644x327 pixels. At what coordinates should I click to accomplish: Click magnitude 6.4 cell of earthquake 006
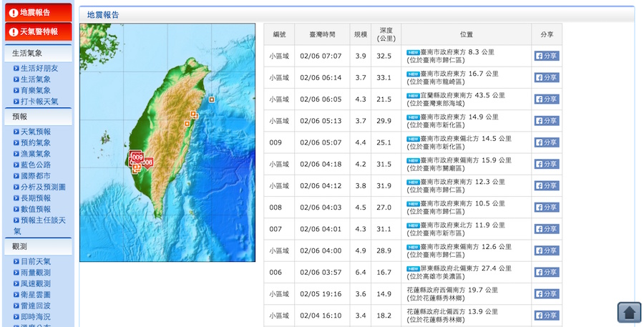pyautogui.click(x=361, y=273)
